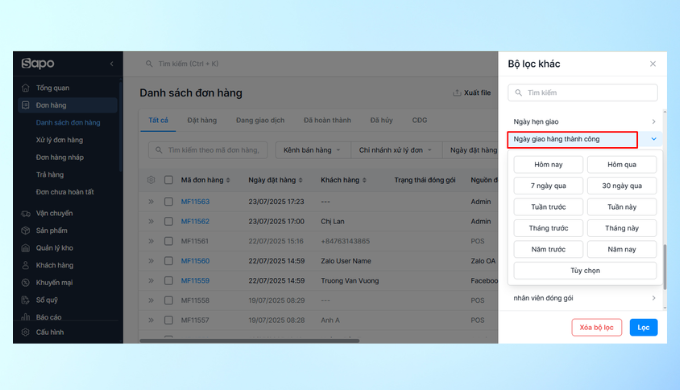Image resolution: width=680 pixels, height=390 pixels.
Task: Open the Chi nhánh xử lý đơn dropdown
Action: [396, 150]
